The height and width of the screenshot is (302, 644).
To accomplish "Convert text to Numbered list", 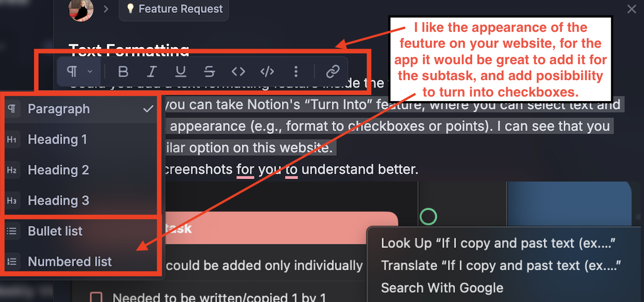I will [80, 261].
